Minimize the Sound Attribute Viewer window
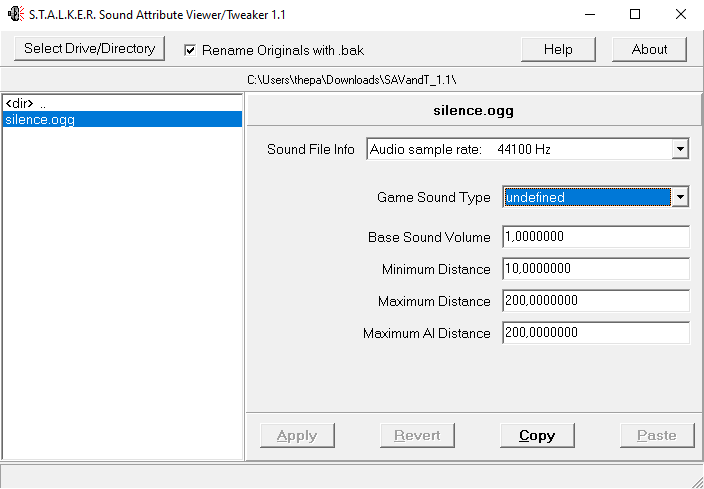Viewport: 704px width, 489px height. pyautogui.click(x=590, y=14)
